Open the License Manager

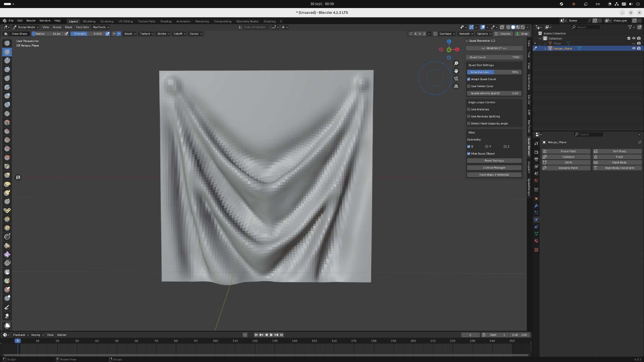494,168
